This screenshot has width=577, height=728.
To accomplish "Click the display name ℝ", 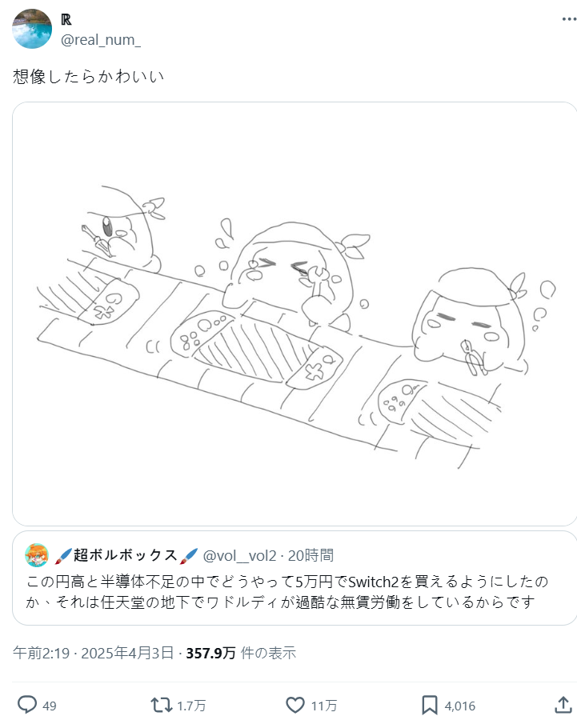I will pos(66,19).
